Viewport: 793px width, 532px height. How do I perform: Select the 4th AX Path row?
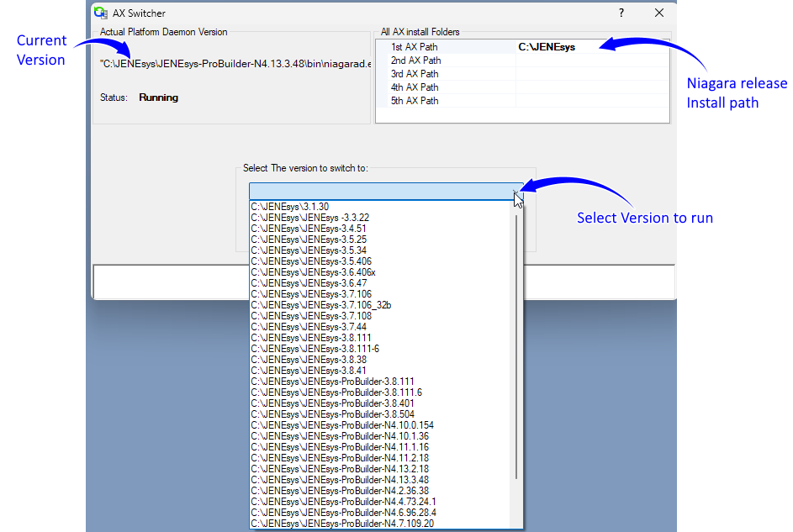[x=523, y=87]
